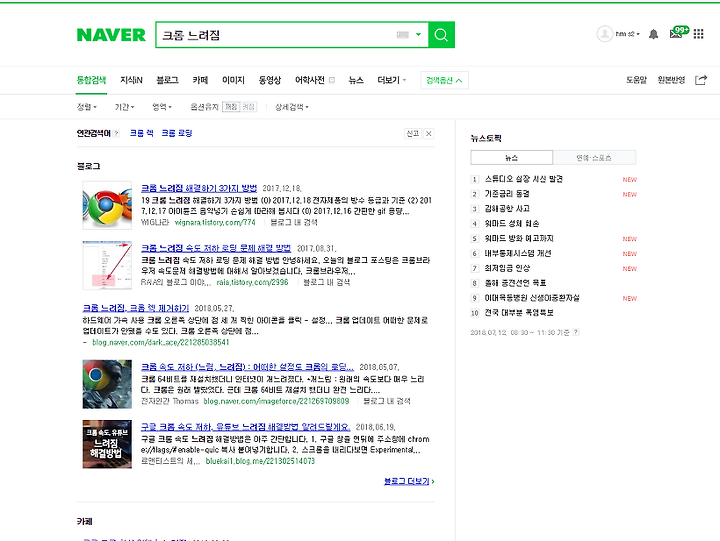This screenshot has height=541, width=720.
Task: Open news topic 김해공항 사고
Action: pyautogui.click(x=507, y=209)
